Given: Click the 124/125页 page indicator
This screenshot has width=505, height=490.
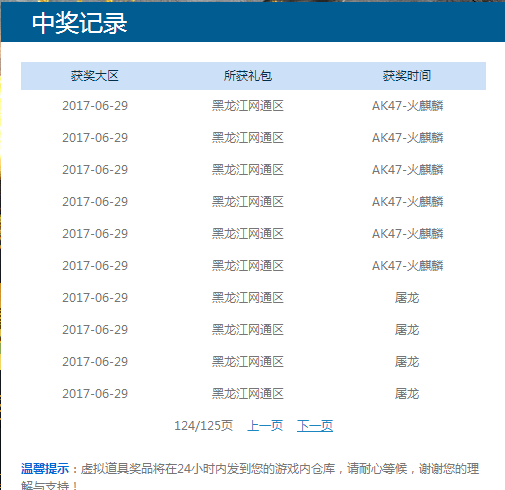Looking at the screenshot, I should click(x=203, y=426).
